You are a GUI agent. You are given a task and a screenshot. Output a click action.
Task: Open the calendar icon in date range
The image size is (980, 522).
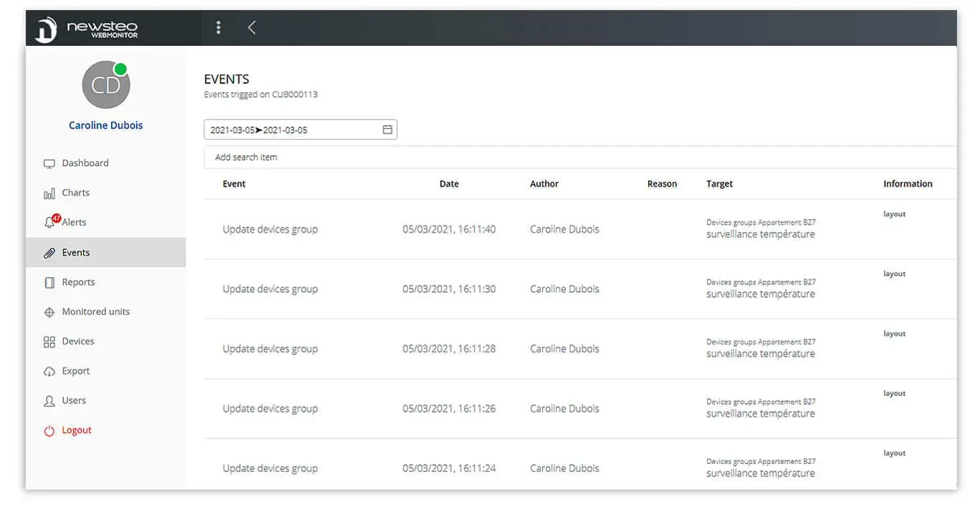pyautogui.click(x=388, y=130)
